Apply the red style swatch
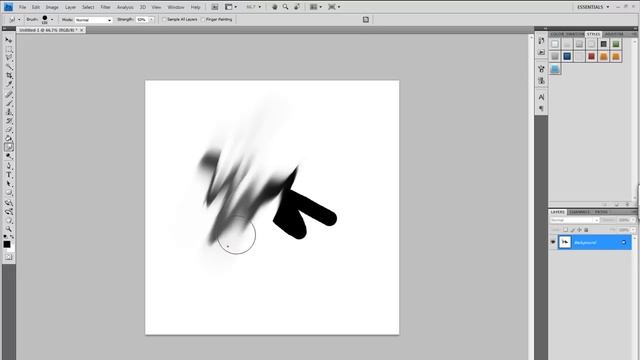 click(x=591, y=56)
